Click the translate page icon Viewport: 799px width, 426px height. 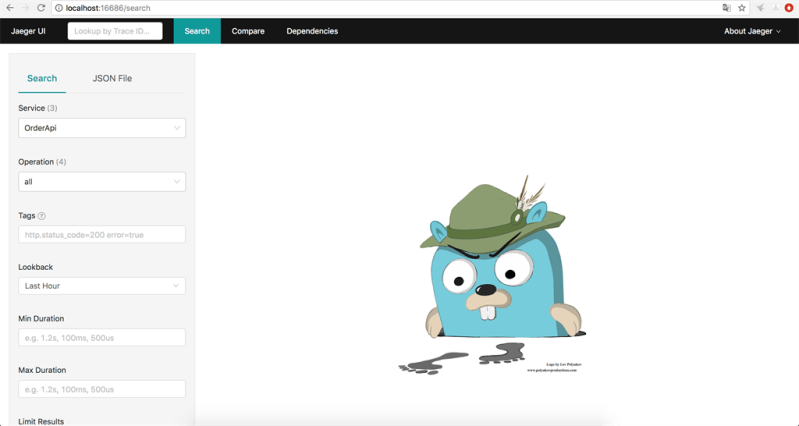tap(727, 8)
